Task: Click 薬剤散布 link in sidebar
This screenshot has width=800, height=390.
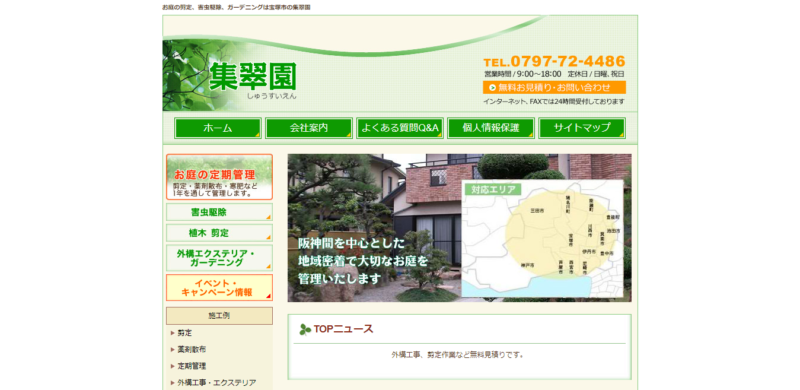Action: coord(192,350)
